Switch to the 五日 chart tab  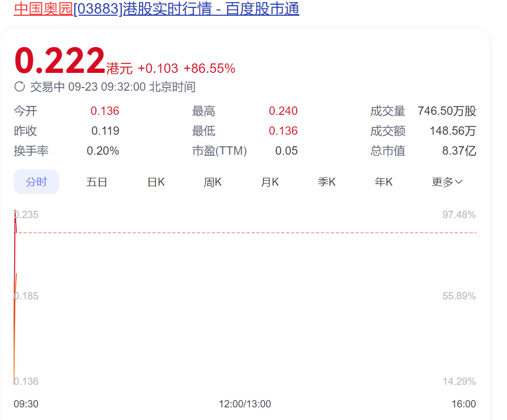(96, 182)
